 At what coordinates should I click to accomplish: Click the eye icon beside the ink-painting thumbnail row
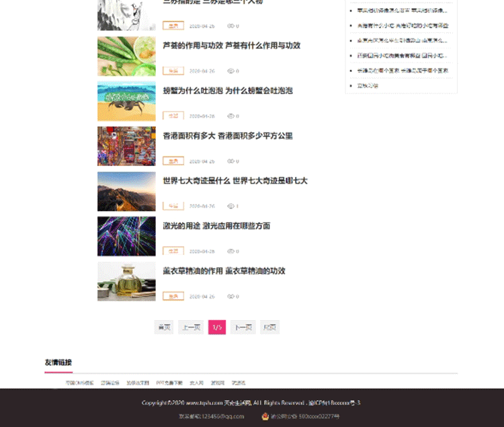pos(230,26)
